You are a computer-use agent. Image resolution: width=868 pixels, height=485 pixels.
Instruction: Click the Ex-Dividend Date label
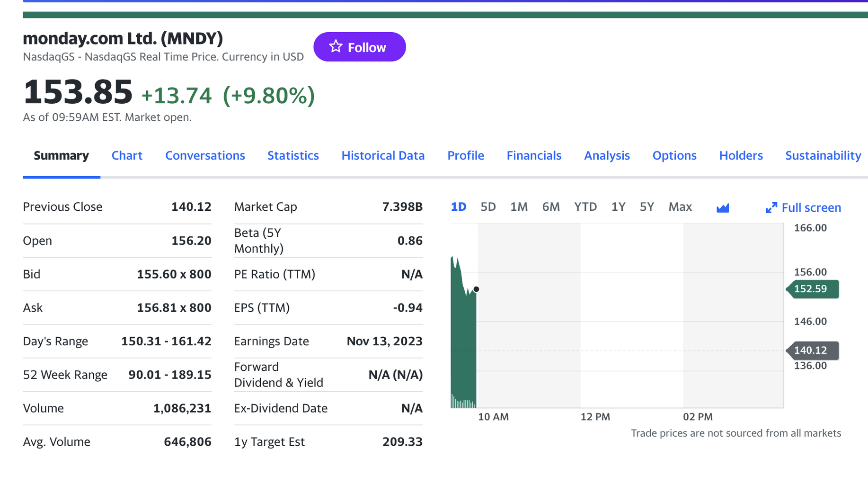[x=281, y=408]
